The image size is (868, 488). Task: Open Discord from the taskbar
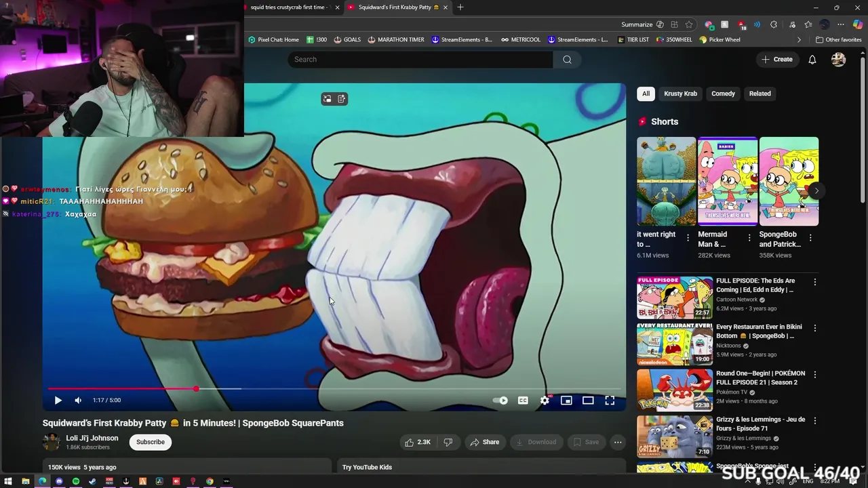pyautogui.click(x=59, y=481)
